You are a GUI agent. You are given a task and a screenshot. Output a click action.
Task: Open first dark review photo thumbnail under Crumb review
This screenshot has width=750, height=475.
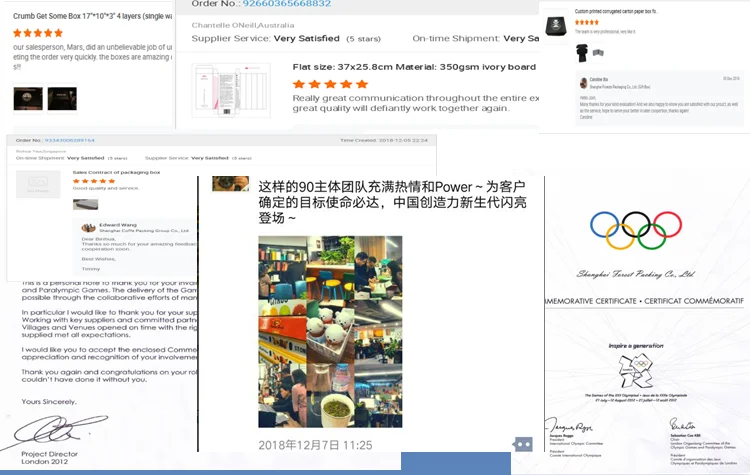click(x=27, y=99)
